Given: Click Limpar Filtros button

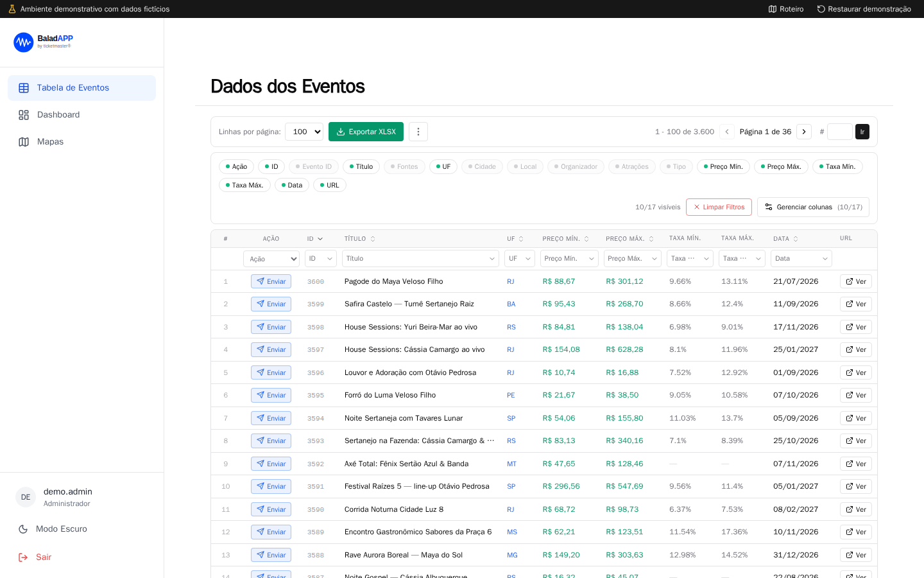Looking at the screenshot, I should point(719,207).
